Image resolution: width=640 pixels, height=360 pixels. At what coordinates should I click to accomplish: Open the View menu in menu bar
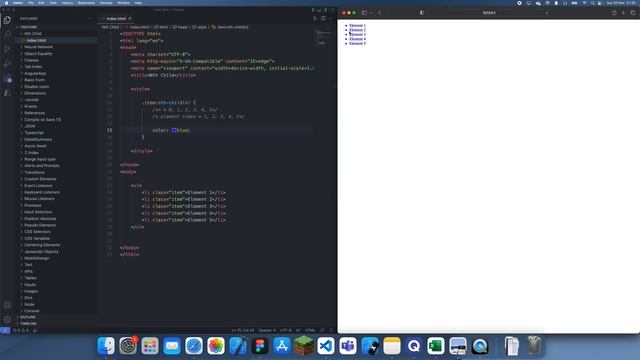(x=53, y=3)
